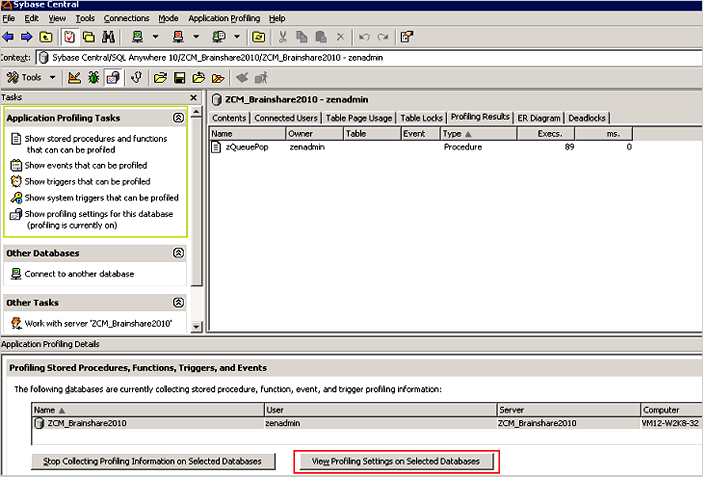Click the up-one-level folder icon
The width and height of the screenshot is (703, 477).
pyautogui.click(x=46, y=37)
